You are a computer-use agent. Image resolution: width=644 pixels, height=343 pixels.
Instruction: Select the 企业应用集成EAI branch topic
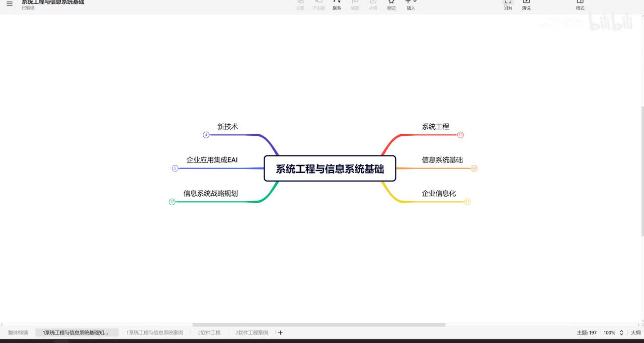[212, 160]
